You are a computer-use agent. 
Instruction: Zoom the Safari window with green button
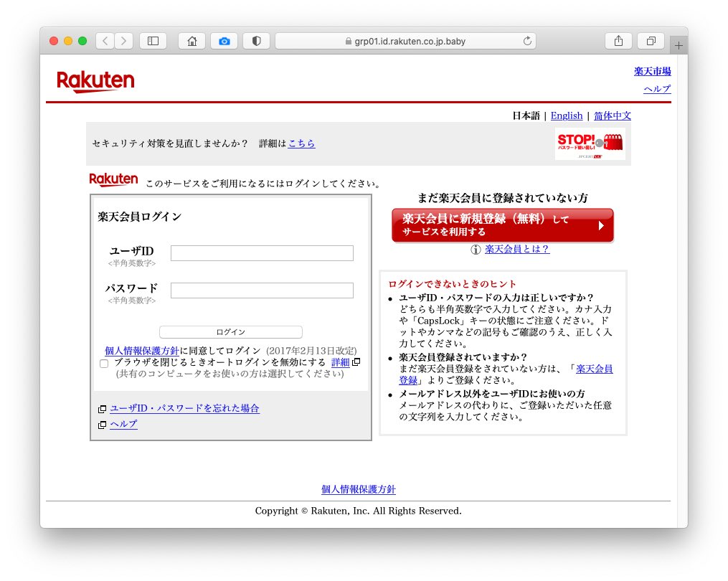click(82, 41)
